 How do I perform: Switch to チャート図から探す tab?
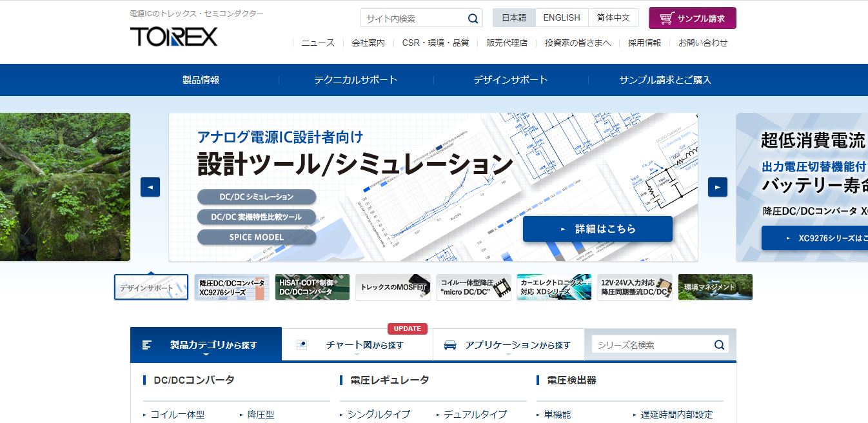point(357,345)
